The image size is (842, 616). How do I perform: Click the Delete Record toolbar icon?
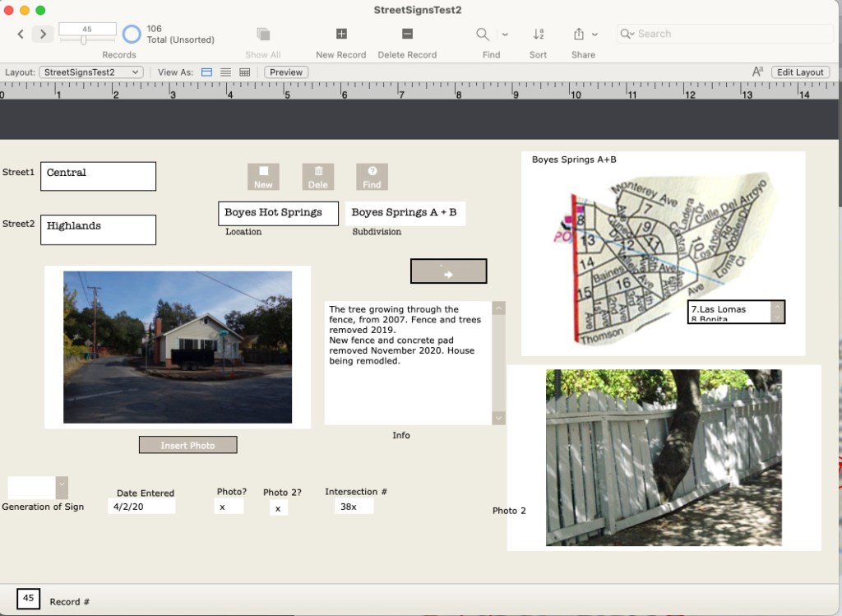pyautogui.click(x=407, y=34)
